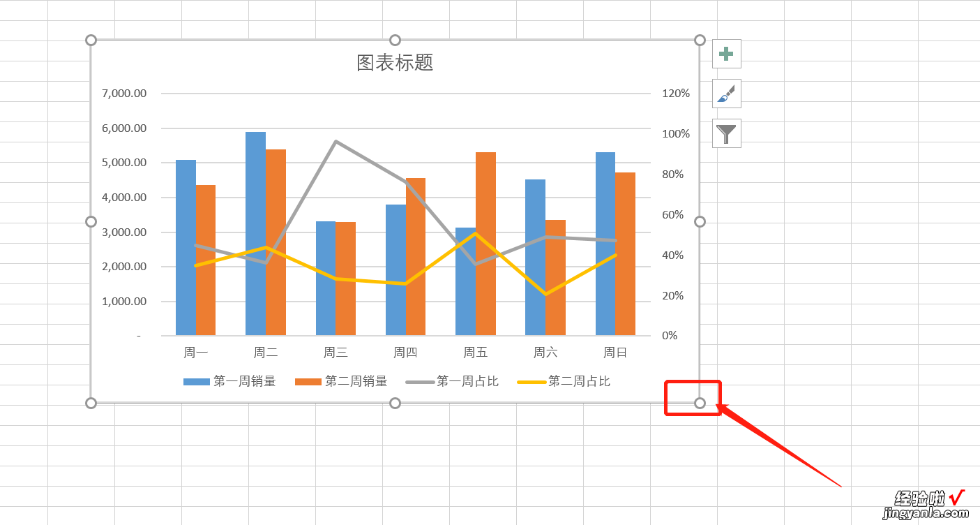
Task: Open the Chart Filters funnel button
Action: [x=726, y=133]
